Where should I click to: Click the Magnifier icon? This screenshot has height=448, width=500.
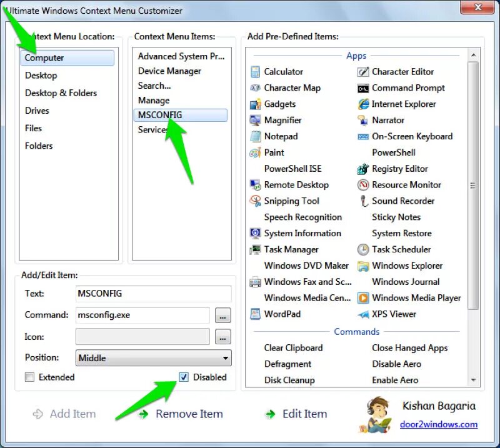click(x=255, y=120)
